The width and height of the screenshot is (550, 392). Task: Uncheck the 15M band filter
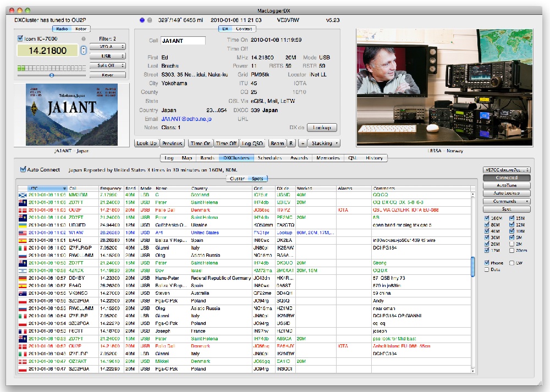(x=512, y=218)
